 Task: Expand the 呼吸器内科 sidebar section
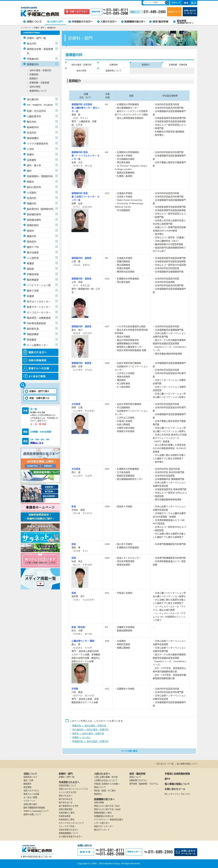[57, 59]
